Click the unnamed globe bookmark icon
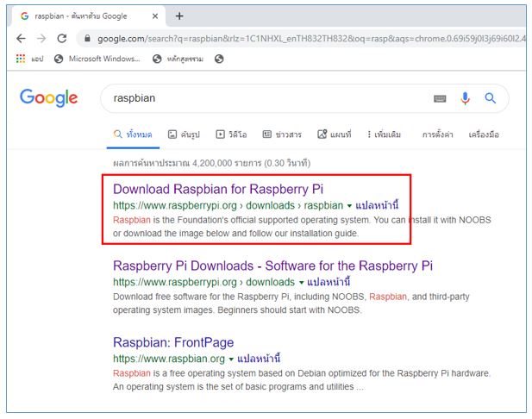The width and height of the screenshot is (532, 419). [x=219, y=59]
